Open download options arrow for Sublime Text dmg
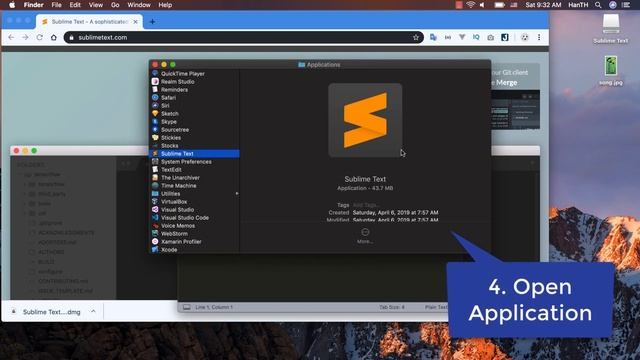Screen dimensions: 640x360 click(x=93, y=311)
